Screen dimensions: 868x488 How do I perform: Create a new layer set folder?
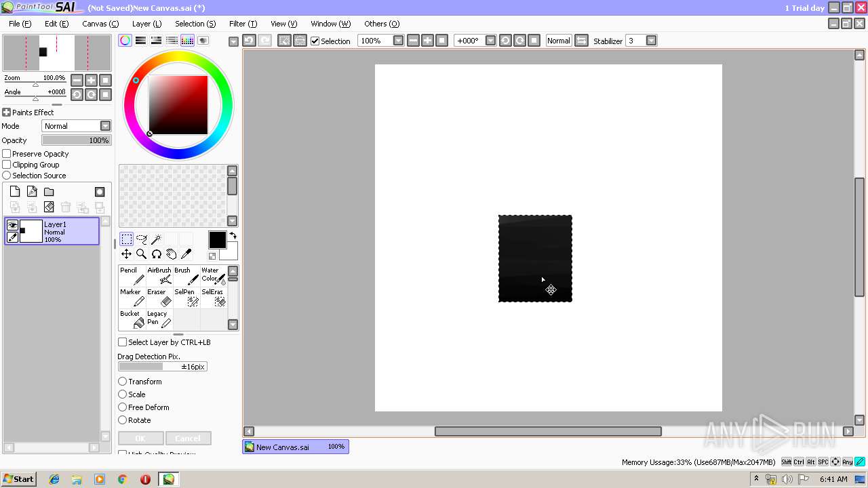tap(49, 192)
